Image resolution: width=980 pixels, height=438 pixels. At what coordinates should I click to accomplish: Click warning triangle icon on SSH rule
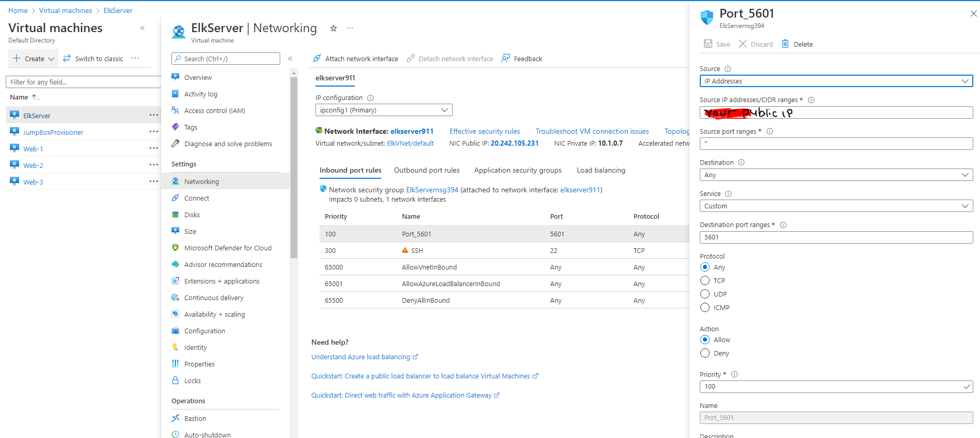405,250
